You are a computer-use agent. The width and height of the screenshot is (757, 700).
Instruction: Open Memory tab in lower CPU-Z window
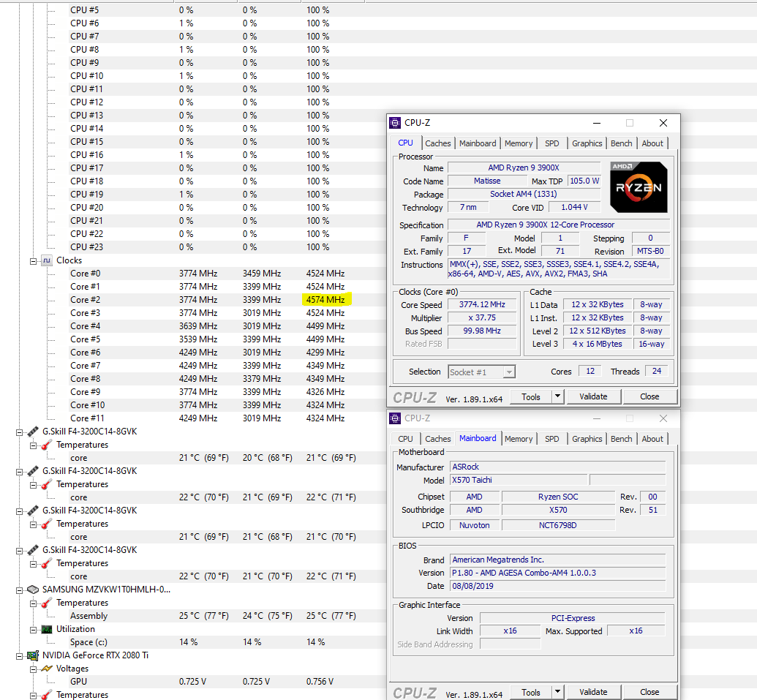(519, 439)
